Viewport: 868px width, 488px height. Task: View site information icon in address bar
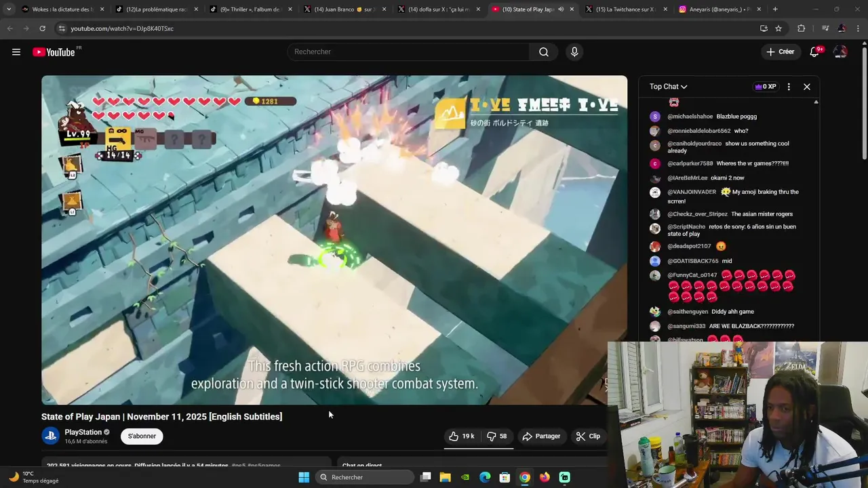tap(62, 28)
